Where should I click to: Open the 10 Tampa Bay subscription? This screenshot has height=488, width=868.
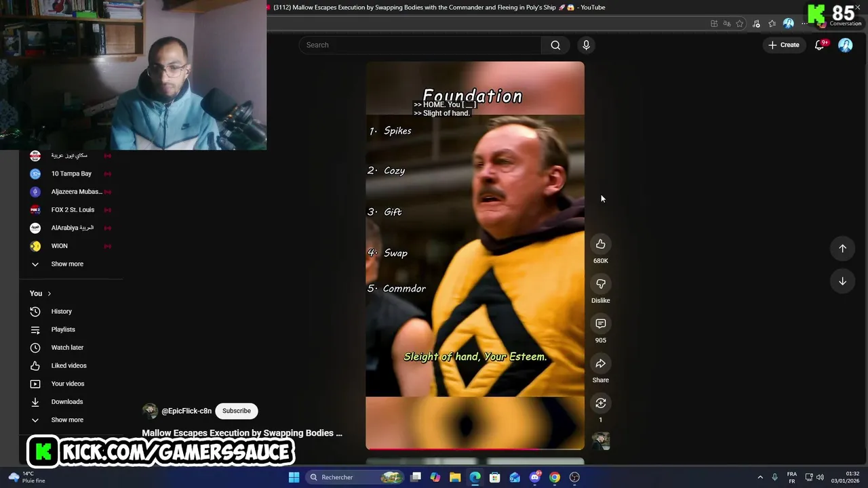71,174
